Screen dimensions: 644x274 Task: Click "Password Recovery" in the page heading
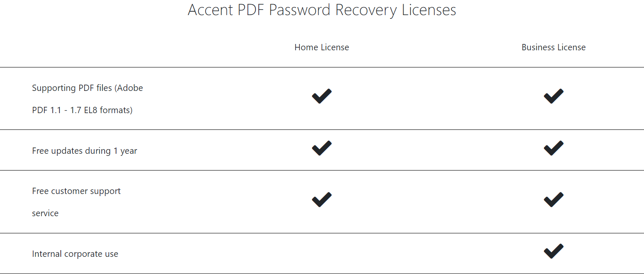(333, 10)
